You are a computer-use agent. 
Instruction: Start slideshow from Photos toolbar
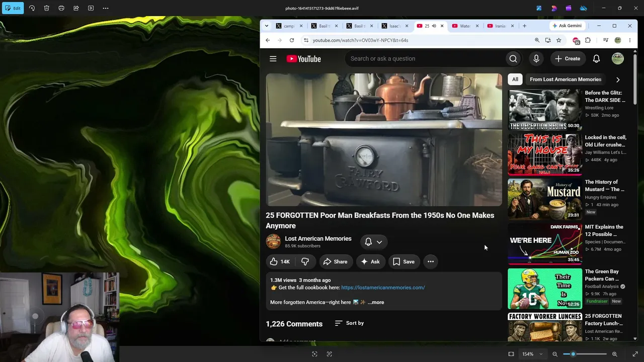click(x=91, y=8)
